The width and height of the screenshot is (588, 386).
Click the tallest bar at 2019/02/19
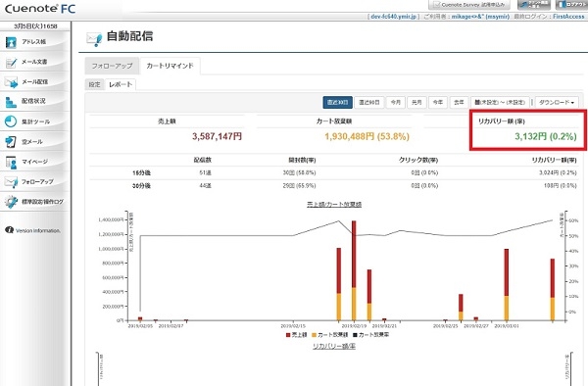354,270
